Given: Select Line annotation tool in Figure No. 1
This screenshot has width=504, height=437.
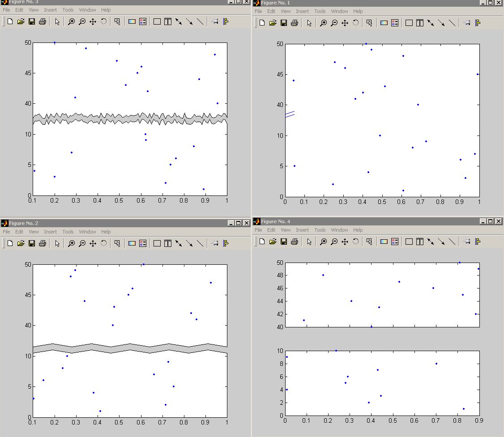Looking at the screenshot, I should [452, 23].
